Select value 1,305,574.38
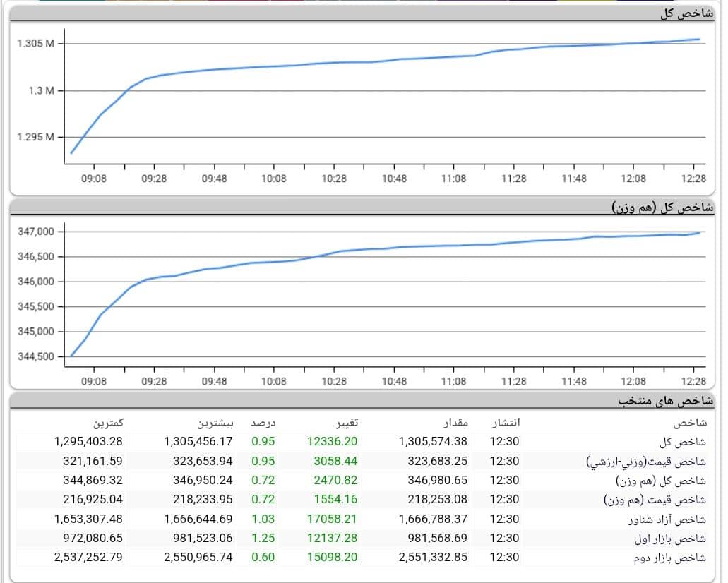This screenshot has width=728, height=583. (x=433, y=441)
